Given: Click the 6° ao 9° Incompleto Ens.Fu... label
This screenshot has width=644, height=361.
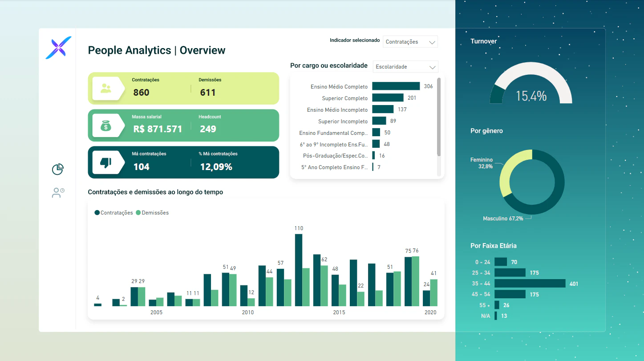Looking at the screenshot, I should pos(334,144).
